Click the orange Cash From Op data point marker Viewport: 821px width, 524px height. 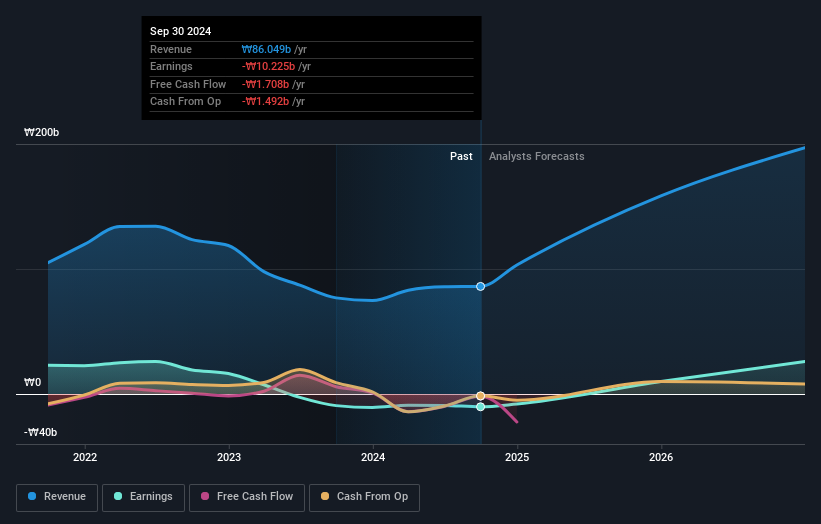(481, 396)
